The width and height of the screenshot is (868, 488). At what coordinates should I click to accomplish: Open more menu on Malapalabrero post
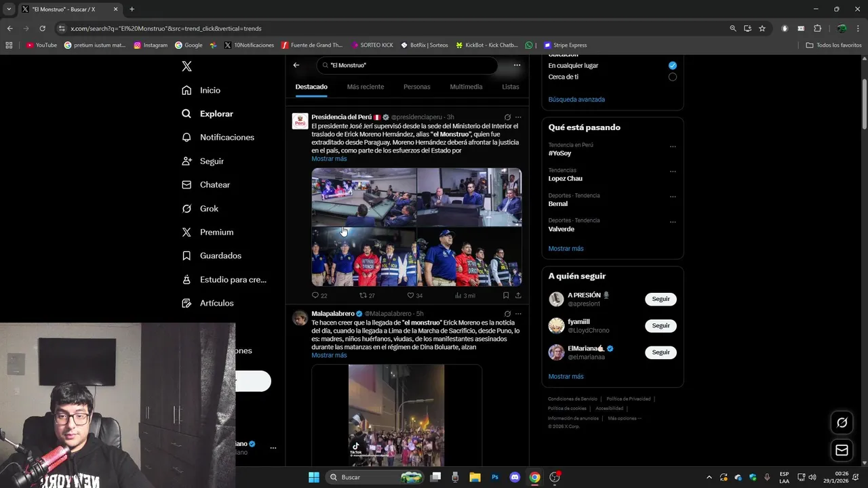point(518,314)
